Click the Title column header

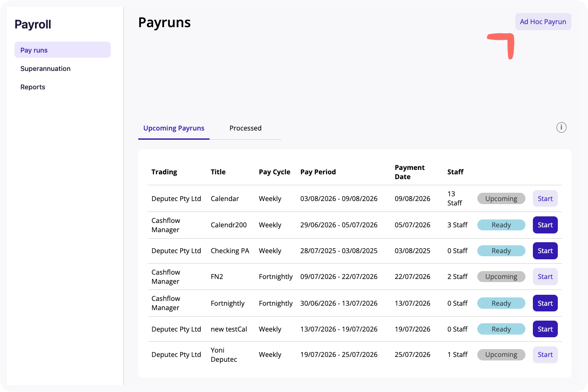click(218, 172)
